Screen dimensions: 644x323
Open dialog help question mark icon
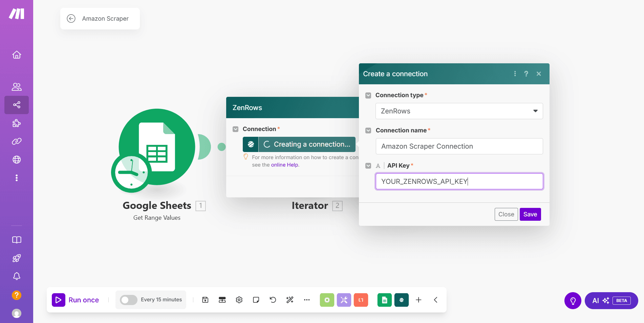[x=526, y=74]
